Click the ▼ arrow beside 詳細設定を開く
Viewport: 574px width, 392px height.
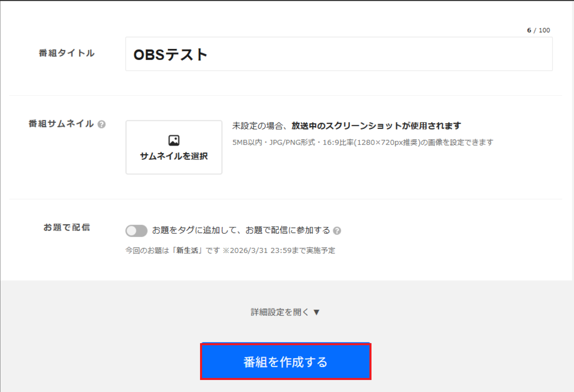(316, 312)
